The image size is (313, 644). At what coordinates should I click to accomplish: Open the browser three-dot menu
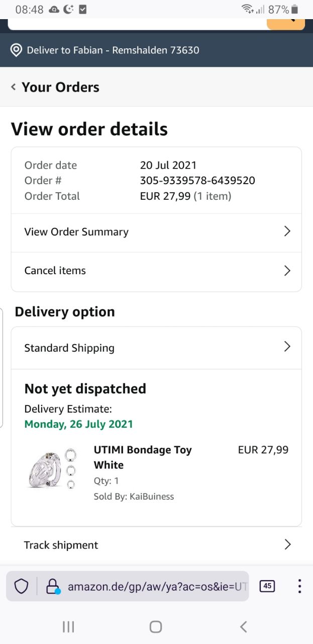[299, 586]
